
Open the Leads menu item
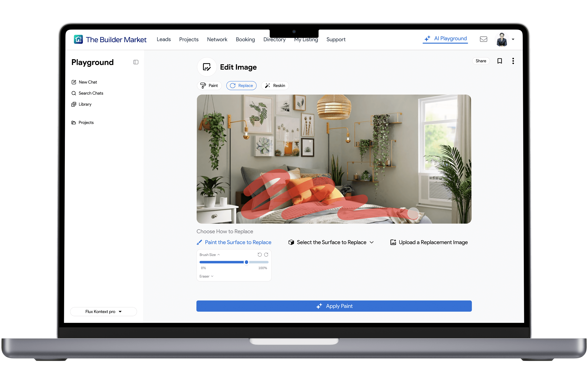click(x=163, y=40)
